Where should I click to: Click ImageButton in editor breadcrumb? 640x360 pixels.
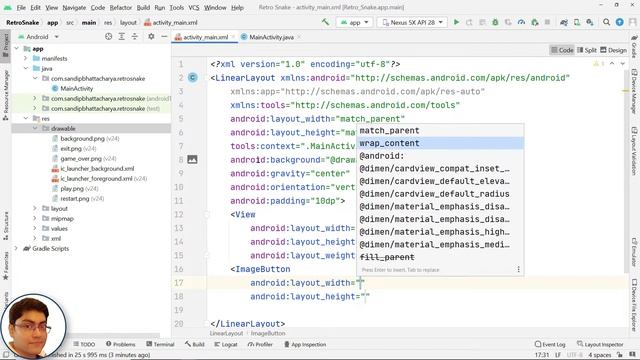coord(268,333)
